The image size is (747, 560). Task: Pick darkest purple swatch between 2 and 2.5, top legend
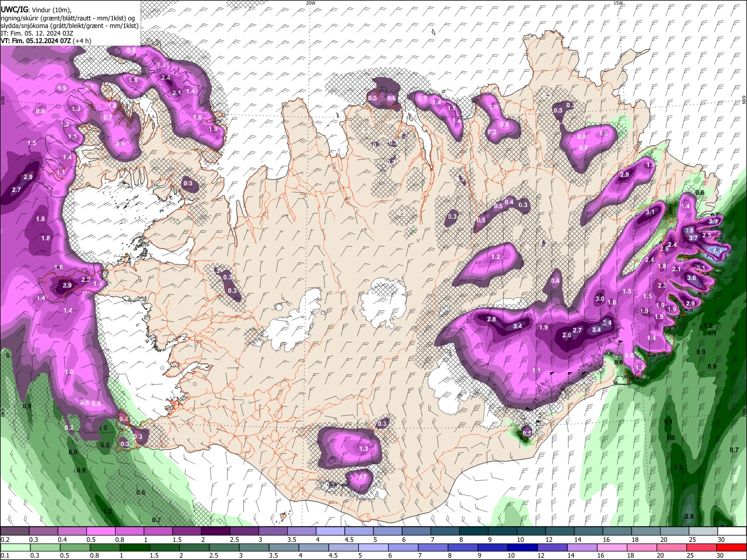pyautogui.click(x=215, y=531)
